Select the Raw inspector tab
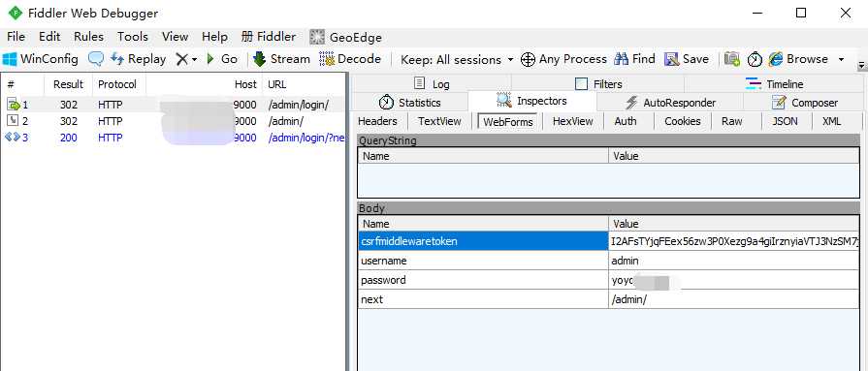Viewport: 868px width, 371px height. tap(732, 121)
